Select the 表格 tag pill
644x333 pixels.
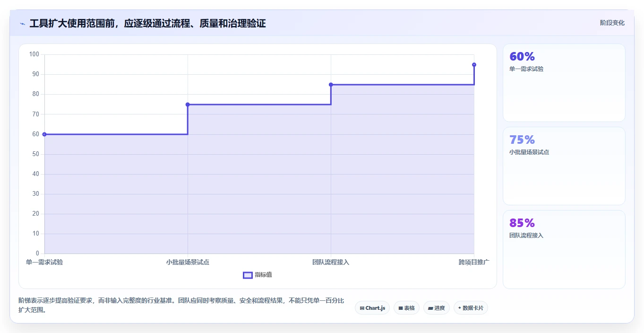[406, 308]
